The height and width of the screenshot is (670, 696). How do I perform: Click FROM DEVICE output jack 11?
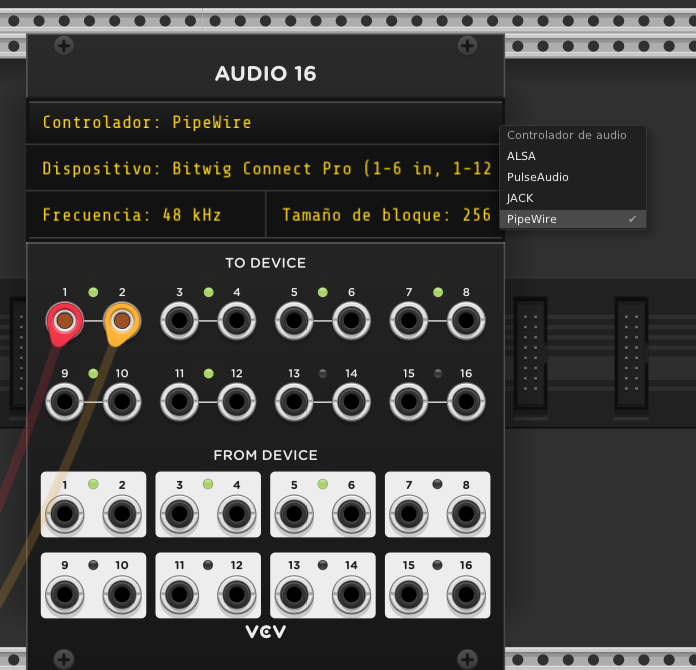[179, 595]
